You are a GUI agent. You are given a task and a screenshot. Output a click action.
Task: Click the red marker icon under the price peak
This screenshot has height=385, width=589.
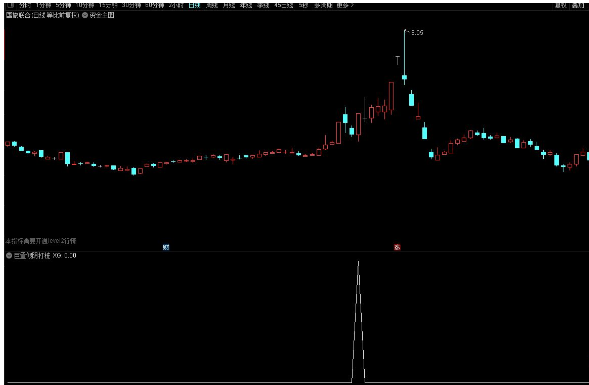pos(397,247)
